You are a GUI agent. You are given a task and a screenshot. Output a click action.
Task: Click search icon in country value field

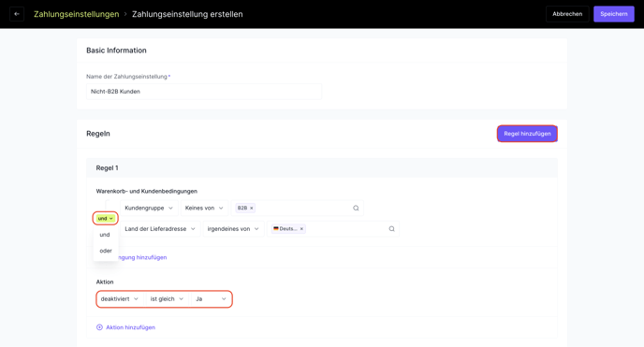click(x=391, y=229)
